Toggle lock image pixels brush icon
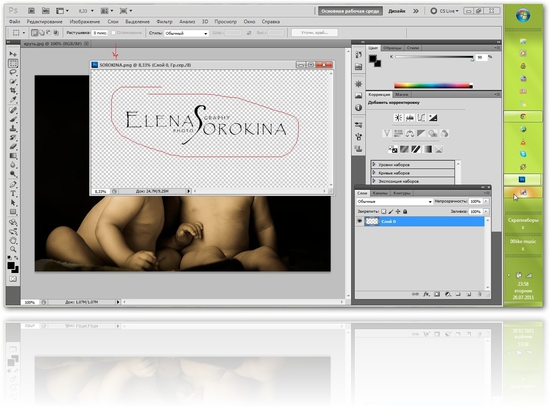The width and height of the screenshot is (550, 408). coord(391,212)
